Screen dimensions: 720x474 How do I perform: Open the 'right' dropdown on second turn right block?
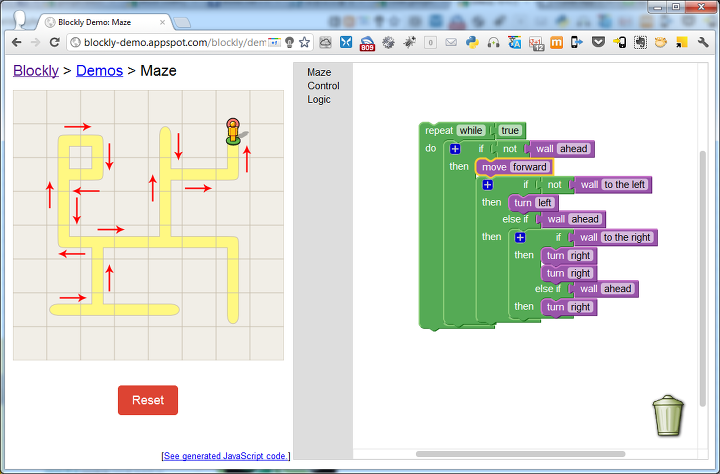click(580, 273)
